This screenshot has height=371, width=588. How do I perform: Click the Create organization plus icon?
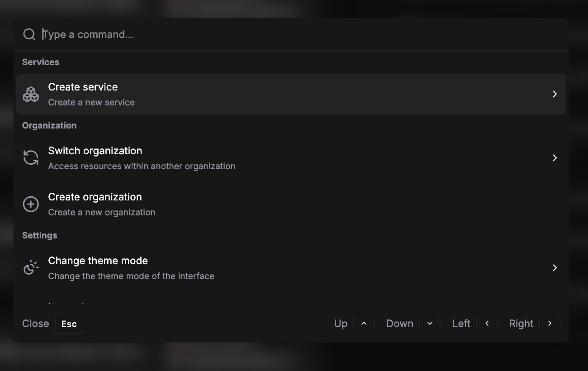pyautogui.click(x=31, y=204)
